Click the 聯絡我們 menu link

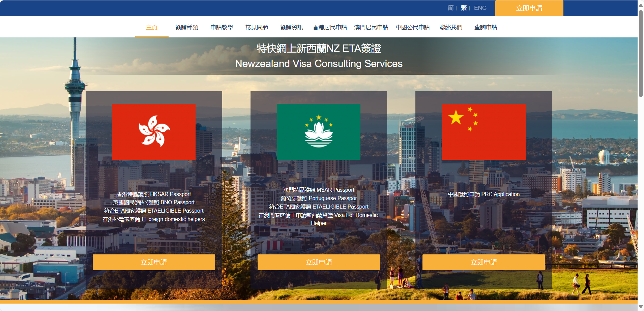451,27
